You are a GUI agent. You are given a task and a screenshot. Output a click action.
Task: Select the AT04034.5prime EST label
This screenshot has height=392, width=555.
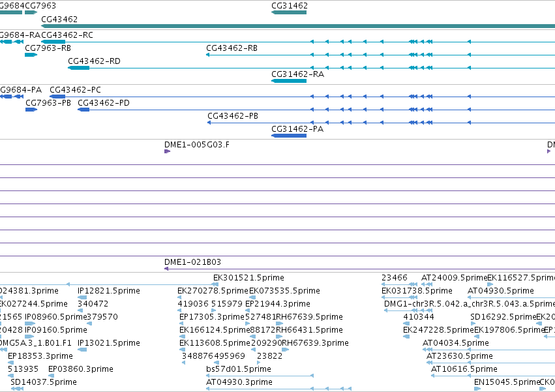(456, 343)
